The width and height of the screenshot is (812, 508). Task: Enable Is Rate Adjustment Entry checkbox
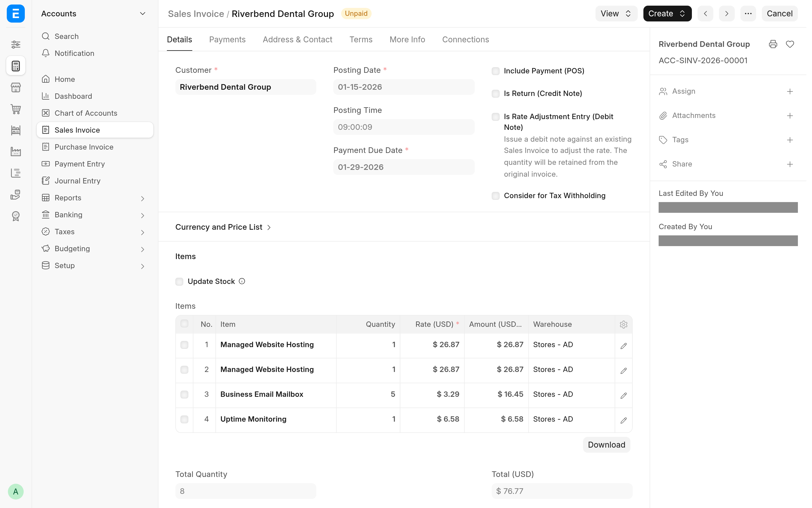496,117
